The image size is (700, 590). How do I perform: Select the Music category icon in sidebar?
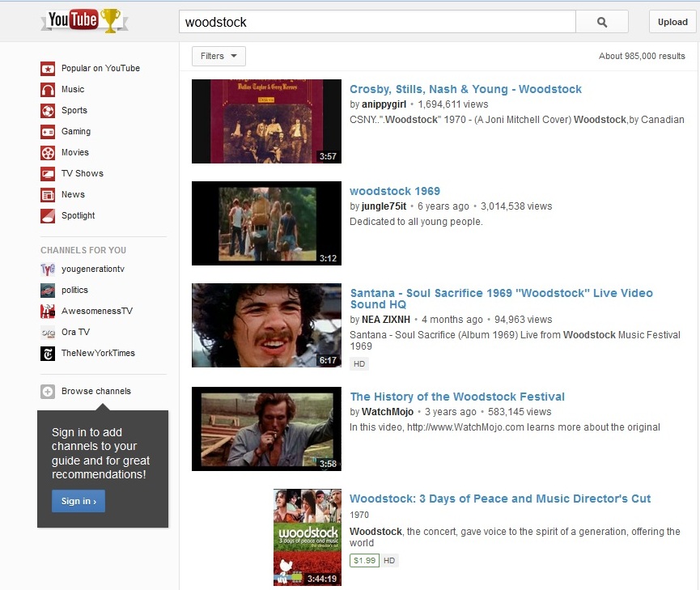[47, 89]
